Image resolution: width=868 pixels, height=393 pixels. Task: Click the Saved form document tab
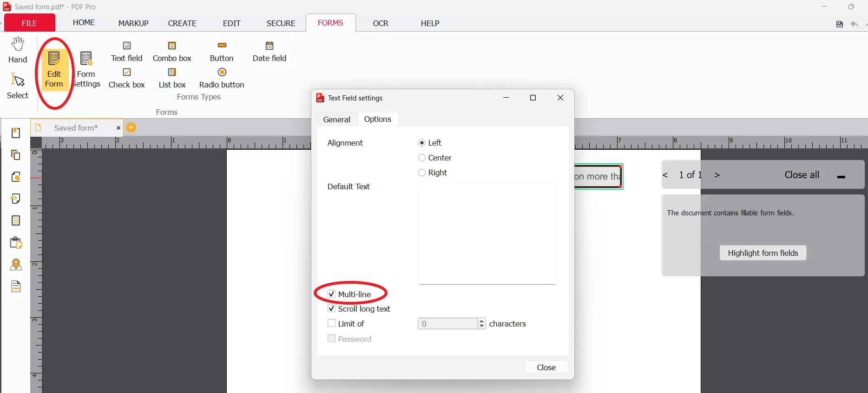(x=76, y=128)
